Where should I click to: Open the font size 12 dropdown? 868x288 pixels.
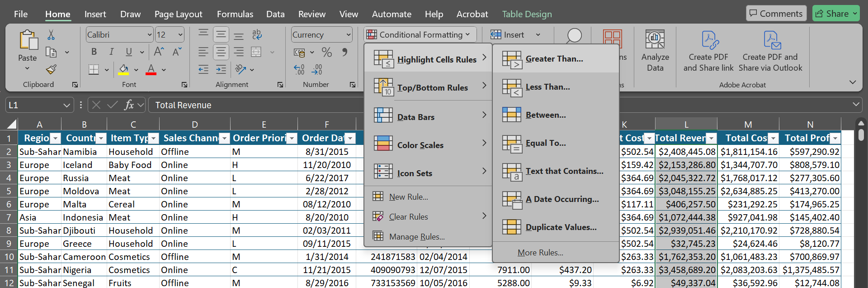(180, 34)
